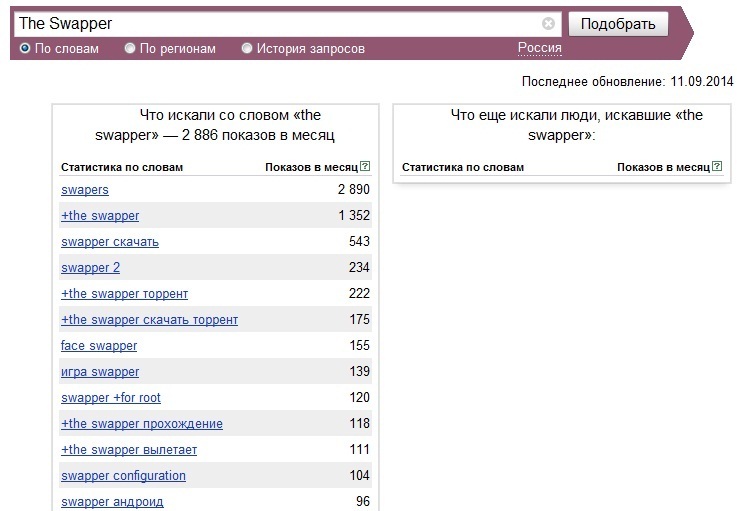This screenshot has height=511, width=737.
Task: Click the value 543 for swapper скачать
Action: pyautogui.click(x=360, y=241)
